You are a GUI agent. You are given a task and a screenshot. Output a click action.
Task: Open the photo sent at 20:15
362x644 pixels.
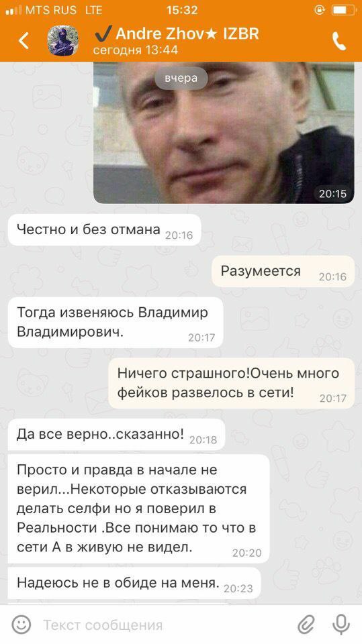[x=224, y=132]
